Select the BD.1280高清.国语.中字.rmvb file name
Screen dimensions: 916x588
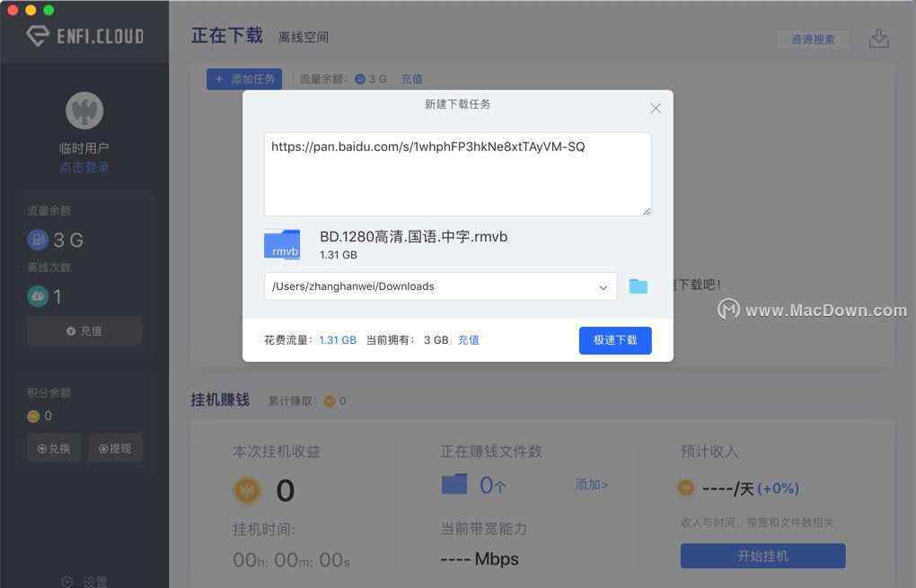click(x=414, y=236)
